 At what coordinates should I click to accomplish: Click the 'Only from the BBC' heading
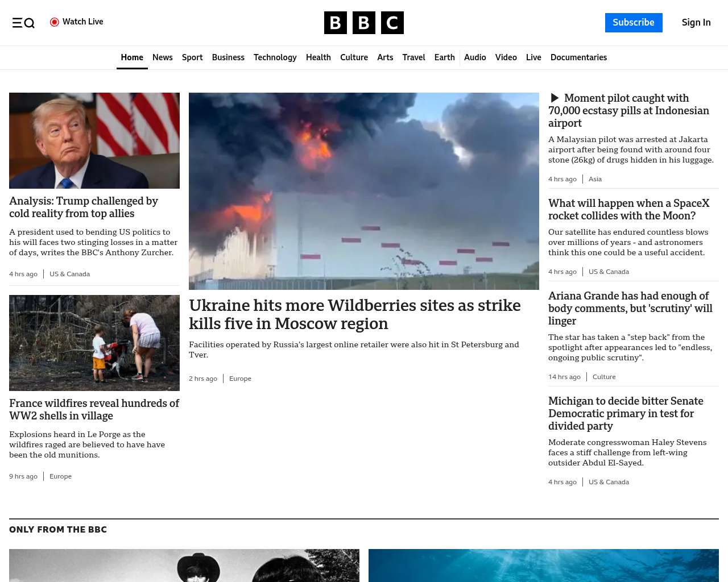pyautogui.click(x=58, y=530)
